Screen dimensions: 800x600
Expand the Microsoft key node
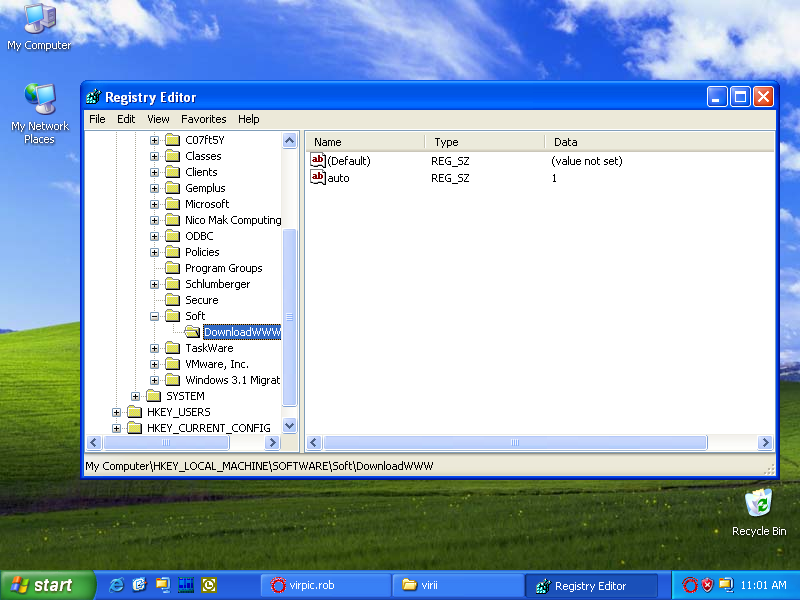coord(154,205)
